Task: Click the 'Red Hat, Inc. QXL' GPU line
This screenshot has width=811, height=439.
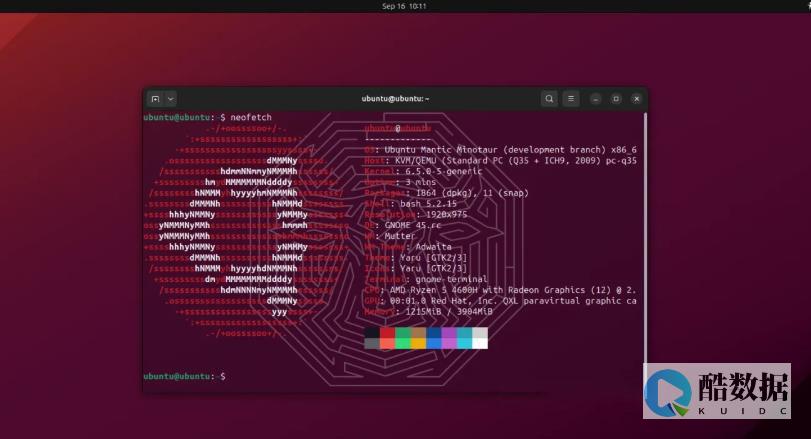Action: 501,301
